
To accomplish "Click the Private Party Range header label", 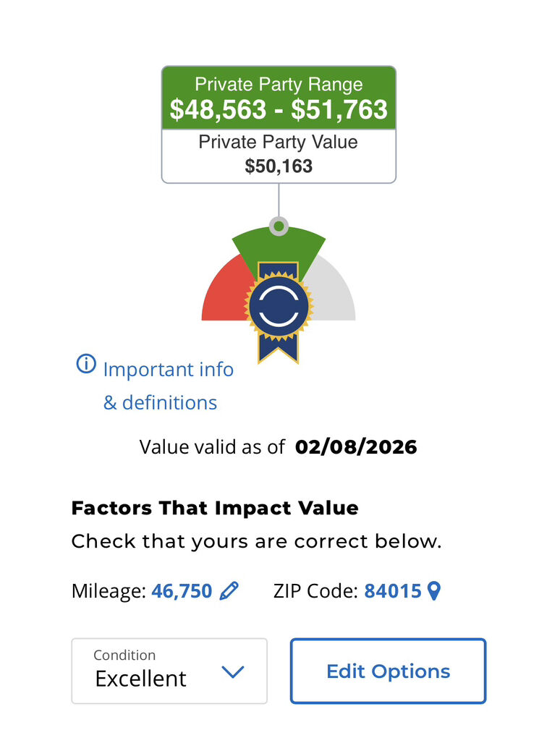I will [x=279, y=84].
